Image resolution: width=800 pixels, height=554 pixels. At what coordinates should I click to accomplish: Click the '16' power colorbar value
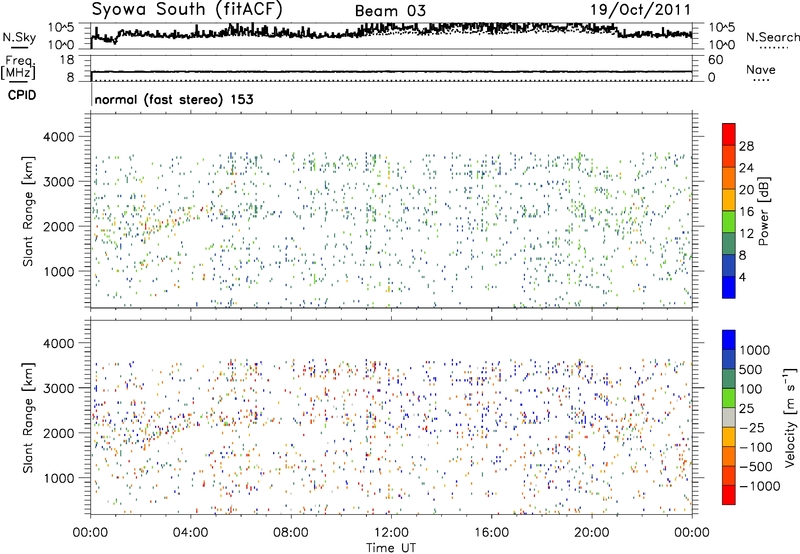746,212
